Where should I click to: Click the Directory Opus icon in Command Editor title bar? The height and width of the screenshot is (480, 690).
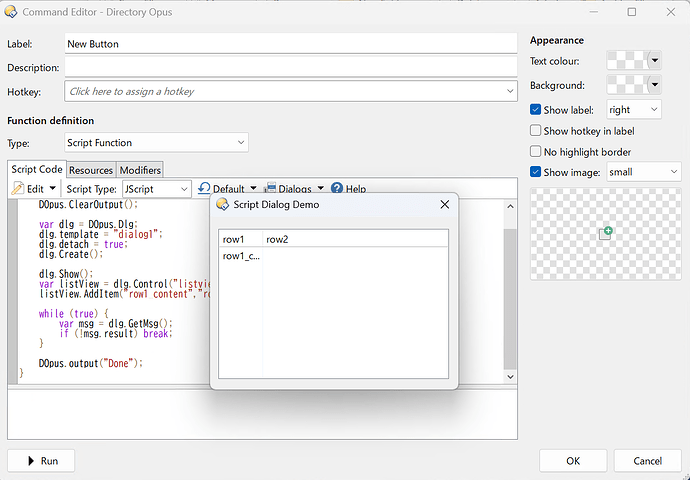click(x=11, y=12)
